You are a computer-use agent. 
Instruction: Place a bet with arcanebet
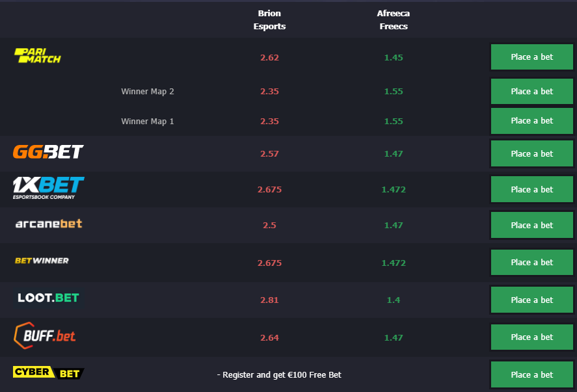(531, 225)
